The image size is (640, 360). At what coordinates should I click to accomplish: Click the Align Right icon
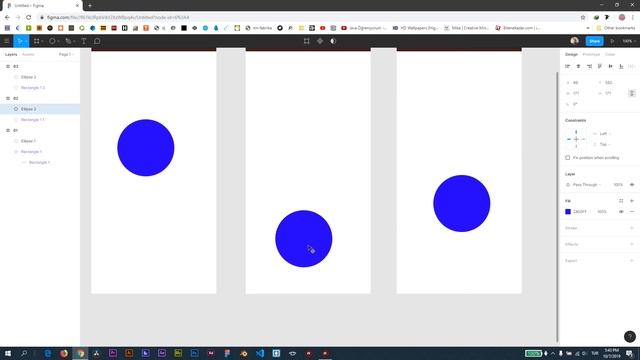[x=589, y=66]
